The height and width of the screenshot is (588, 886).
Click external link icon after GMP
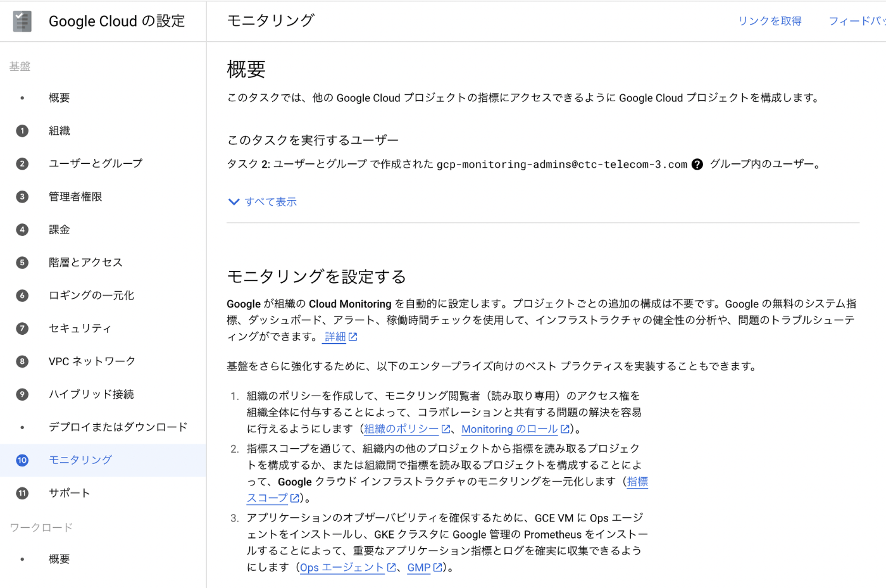coord(437,568)
